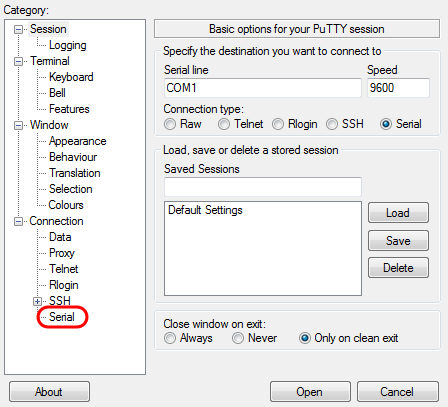
Task: Click the Serial line input field
Action: point(263,88)
